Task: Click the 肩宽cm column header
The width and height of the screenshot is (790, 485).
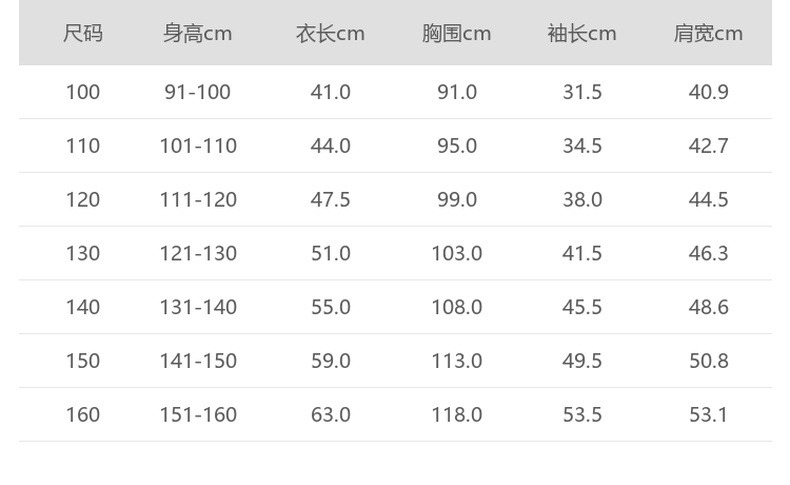Action: (x=708, y=33)
